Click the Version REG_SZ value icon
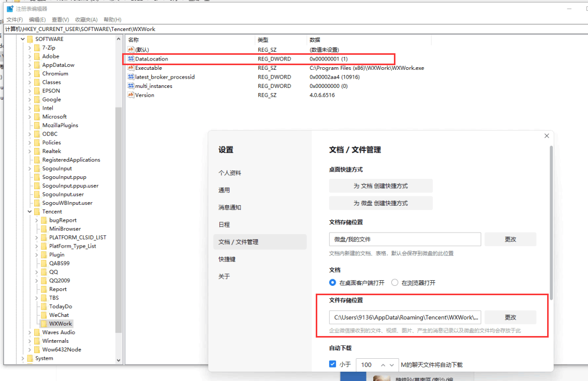Image resolution: width=588 pixels, height=381 pixels. click(131, 95)
